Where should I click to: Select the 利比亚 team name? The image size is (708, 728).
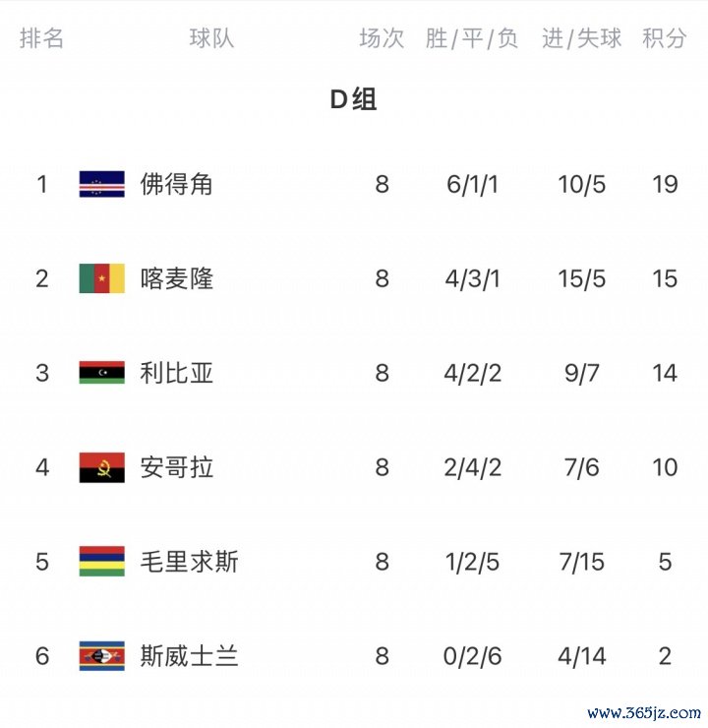point(177,373)
